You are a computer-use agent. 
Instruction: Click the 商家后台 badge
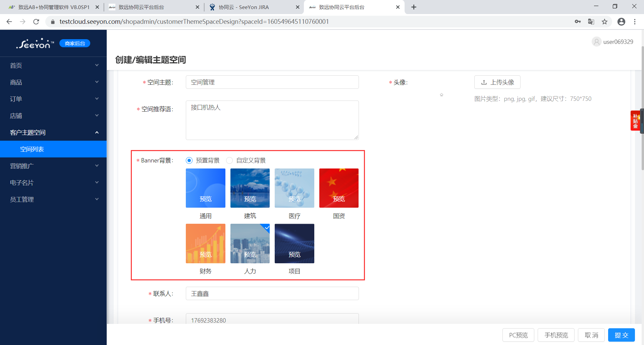[75, 43]
